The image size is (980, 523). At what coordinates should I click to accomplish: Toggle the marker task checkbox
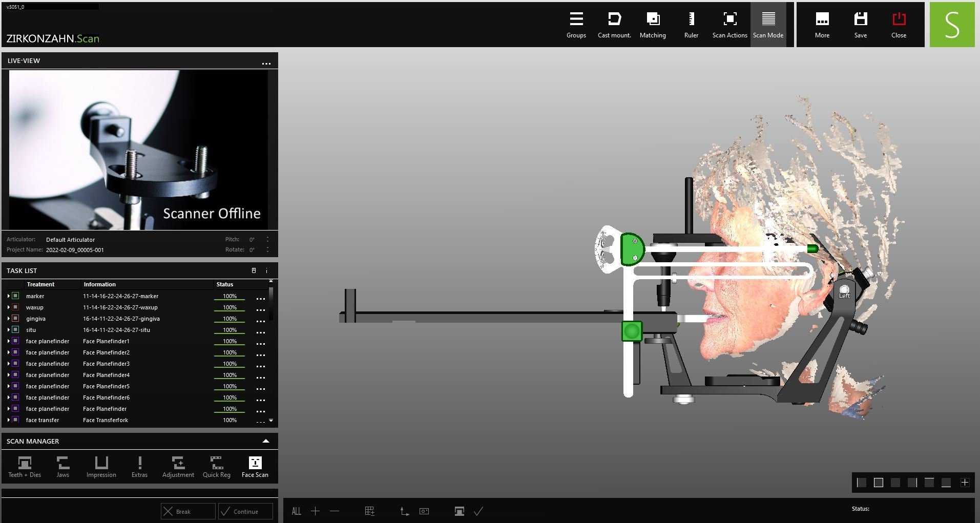click(16, 296)
